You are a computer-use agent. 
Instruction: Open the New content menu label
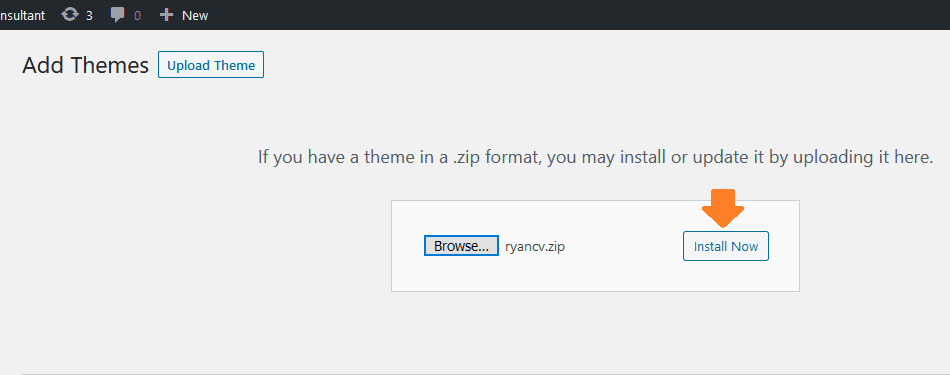(195, 15)
